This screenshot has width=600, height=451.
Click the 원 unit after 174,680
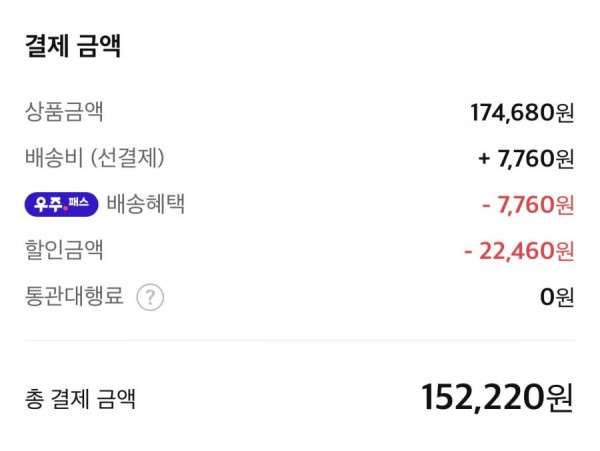(564, 113)
